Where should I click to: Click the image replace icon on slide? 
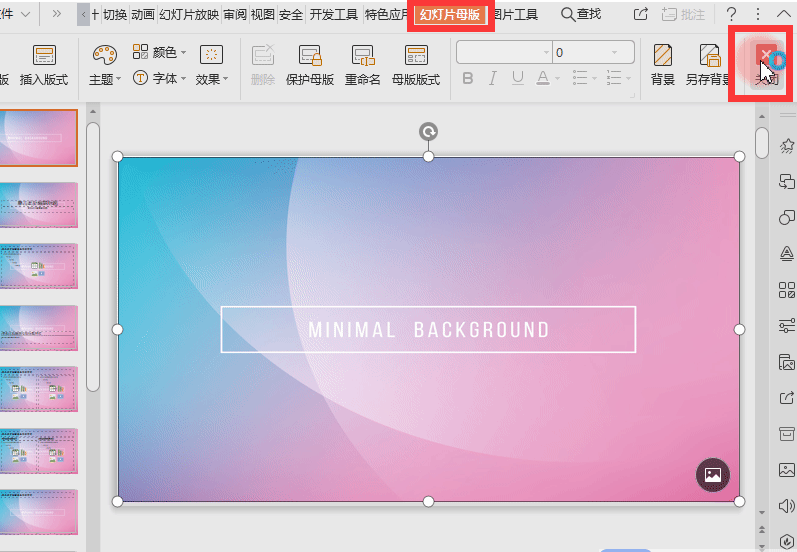[x=712, y=475]
